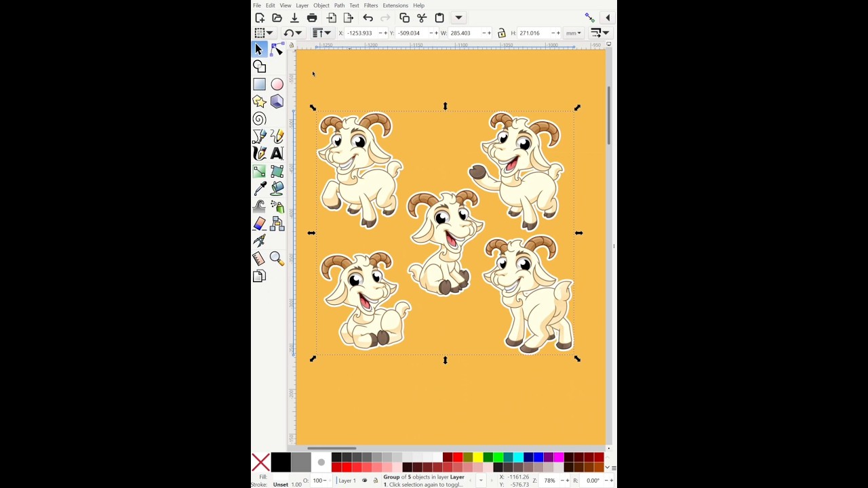
Task: Select the Text tool
Action: (x=277, y=154)
